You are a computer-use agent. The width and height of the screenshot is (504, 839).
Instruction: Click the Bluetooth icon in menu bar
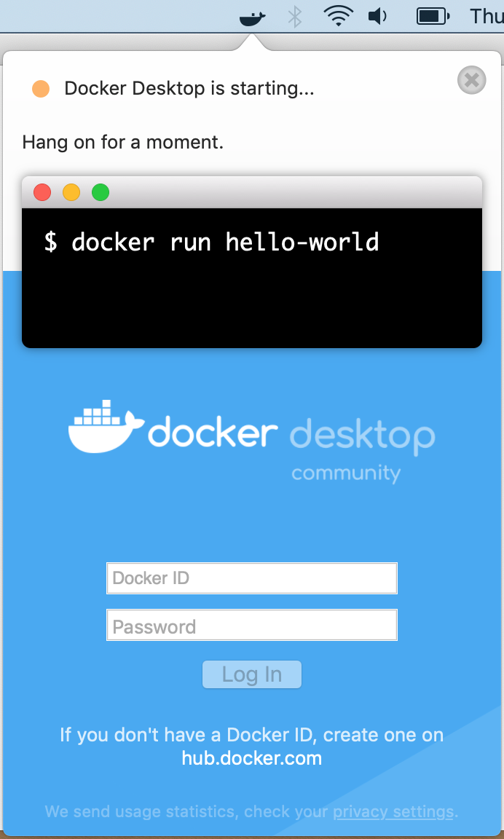click(x=295, y=17)
